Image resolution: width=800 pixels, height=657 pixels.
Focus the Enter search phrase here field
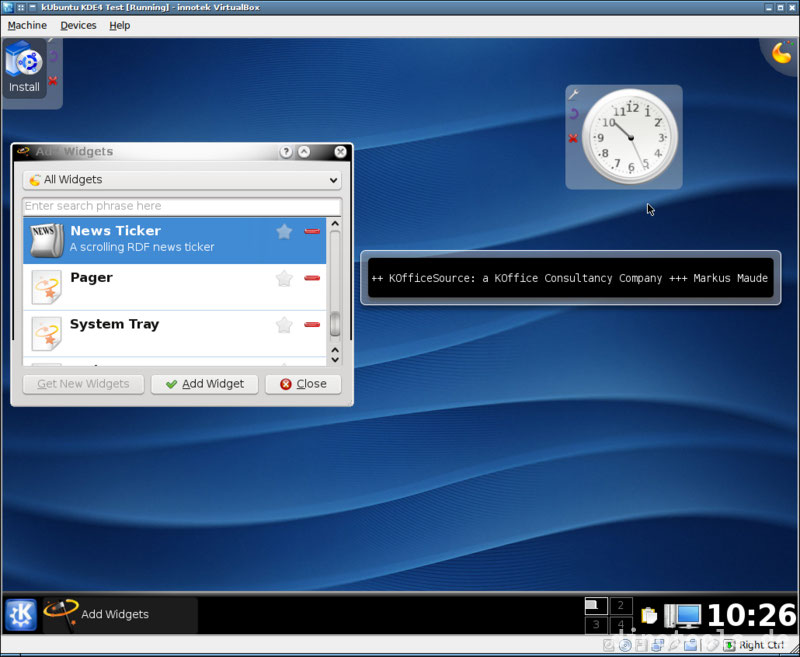point(182,206)
